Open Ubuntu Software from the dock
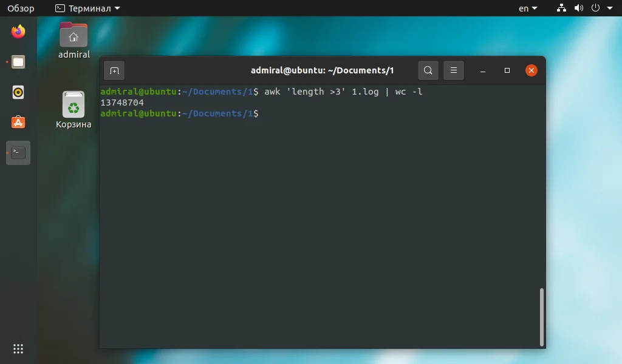622x364 pixels. [x=18, y=123]
